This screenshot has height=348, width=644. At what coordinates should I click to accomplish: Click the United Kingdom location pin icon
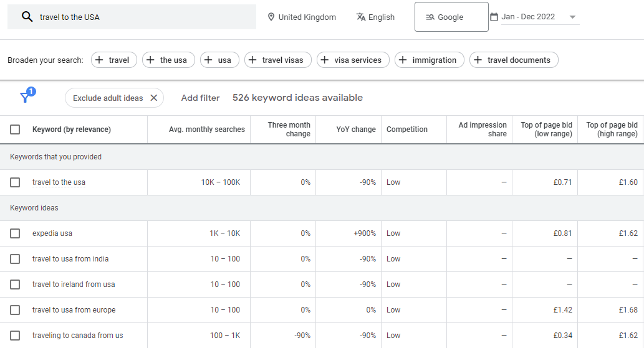point(271,17)
